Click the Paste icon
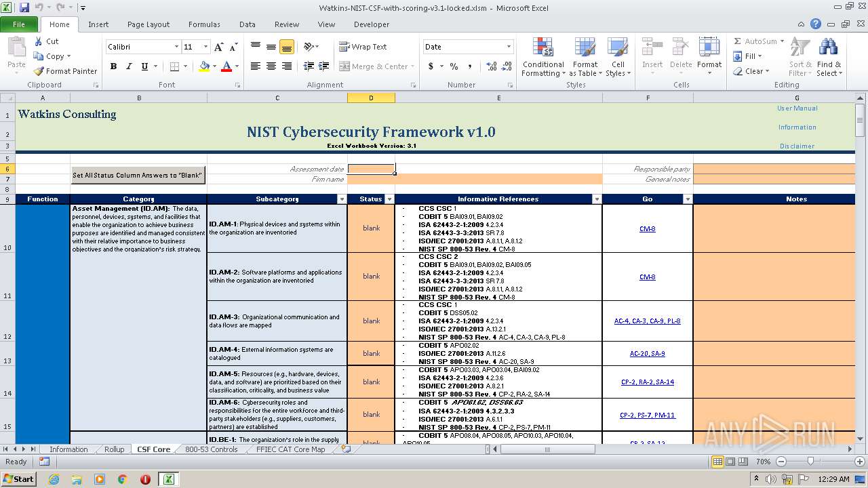 tap(16, 49)
